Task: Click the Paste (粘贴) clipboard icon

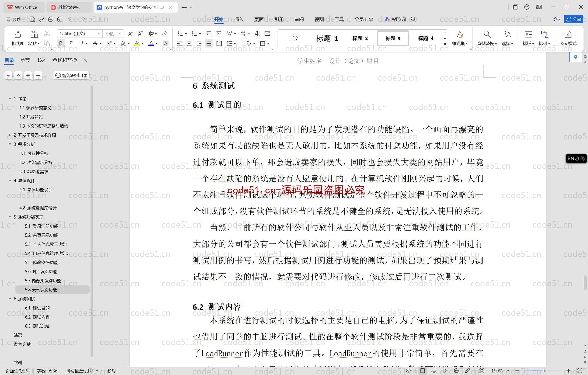Action: (34, 34)
